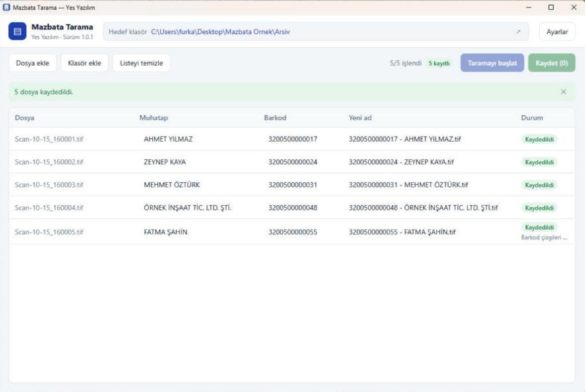This screenshot has height=392, width=585.
Task: Select file Scan-10-15_160002.tif
Action: coord(49,162)
